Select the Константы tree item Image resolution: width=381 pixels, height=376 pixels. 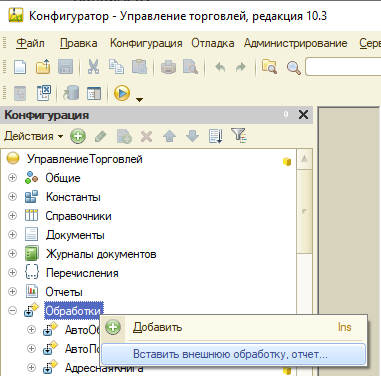pos(73,197)
